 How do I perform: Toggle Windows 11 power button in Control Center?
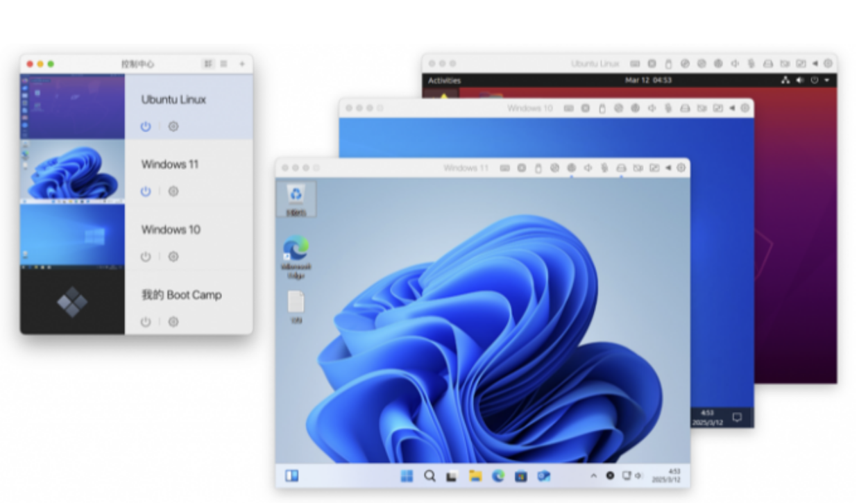(x=146, y=191)
